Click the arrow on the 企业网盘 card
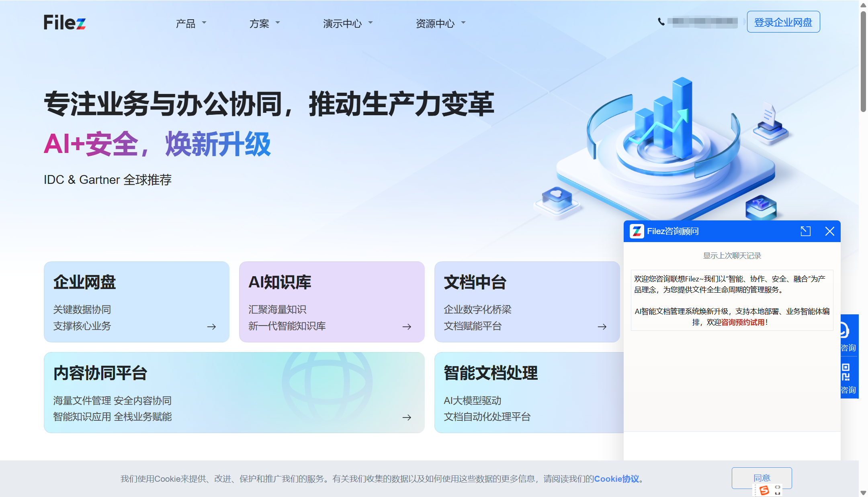The width and height of the screenshot is (868, 497). [211, 326]
